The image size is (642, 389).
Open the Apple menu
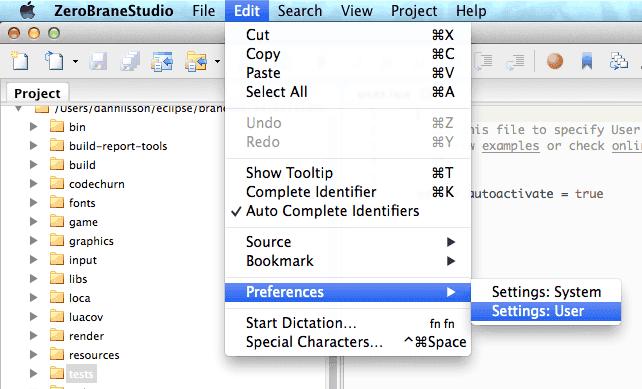28,11
